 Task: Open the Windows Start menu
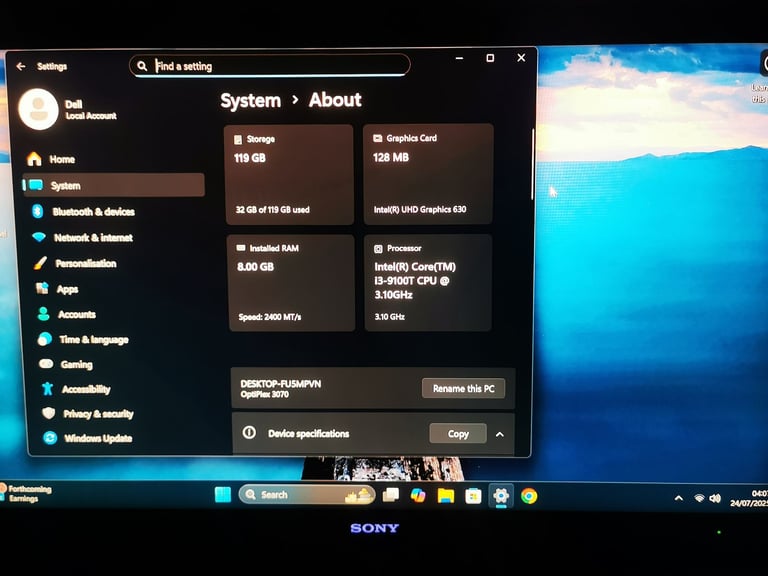tap(223, 495)
